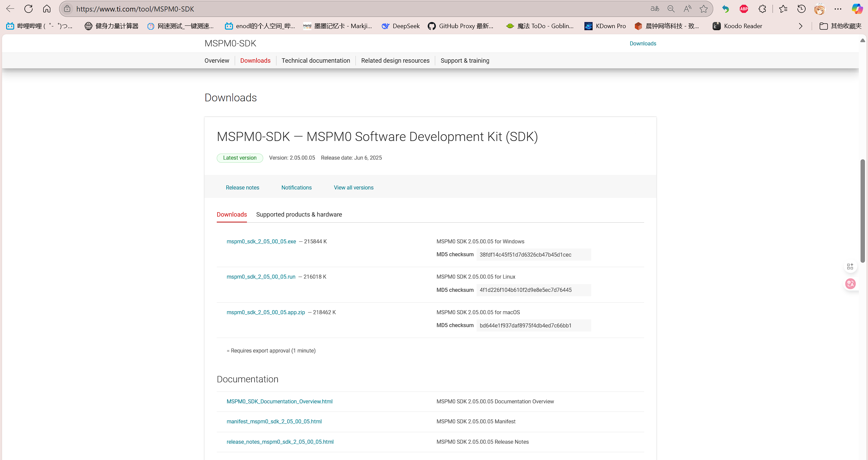Image resolution: width=868 pixels, height=460 pixels.
Task: Open the AdBlock Plus extension icon
Action: pos(744,9)
